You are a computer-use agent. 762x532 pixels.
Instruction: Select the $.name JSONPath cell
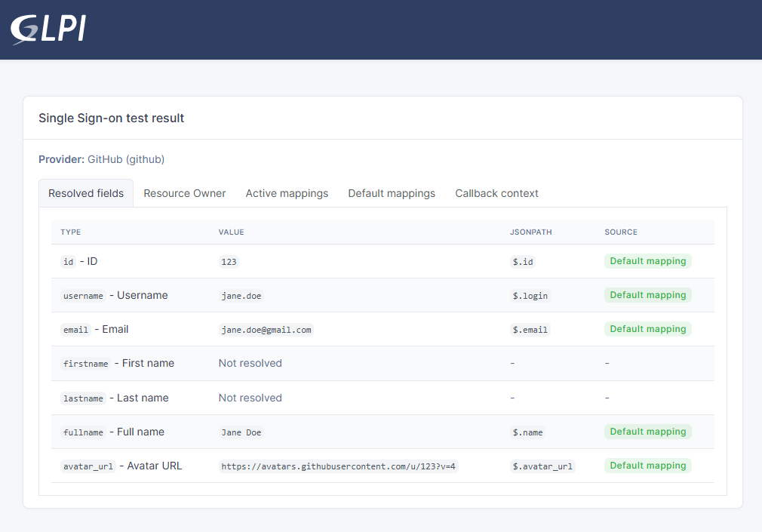click(528, 432)
